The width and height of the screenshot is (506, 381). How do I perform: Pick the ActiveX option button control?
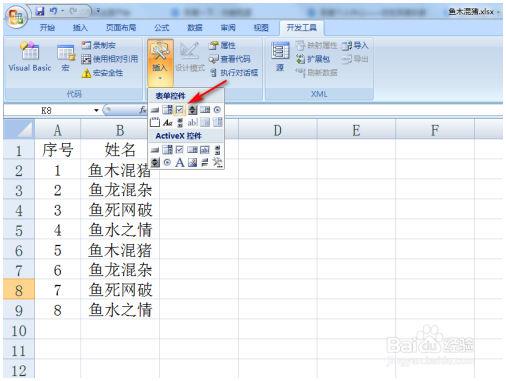(167, 162)
